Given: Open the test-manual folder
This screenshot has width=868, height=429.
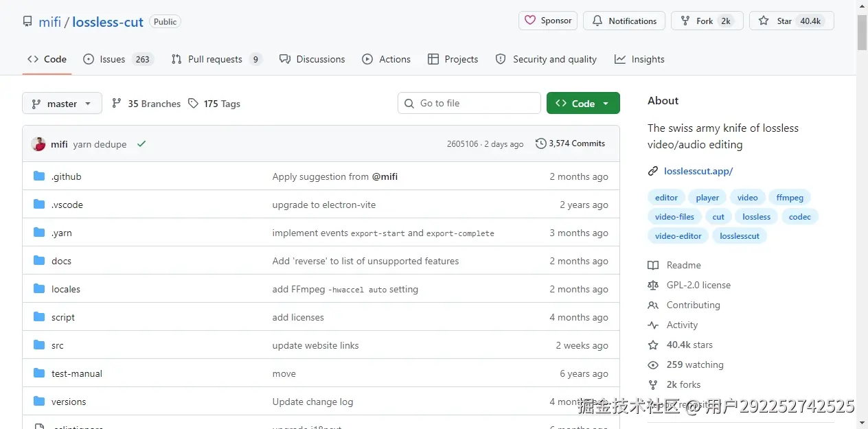Looking at the screenshot, I should coord(76,373).
